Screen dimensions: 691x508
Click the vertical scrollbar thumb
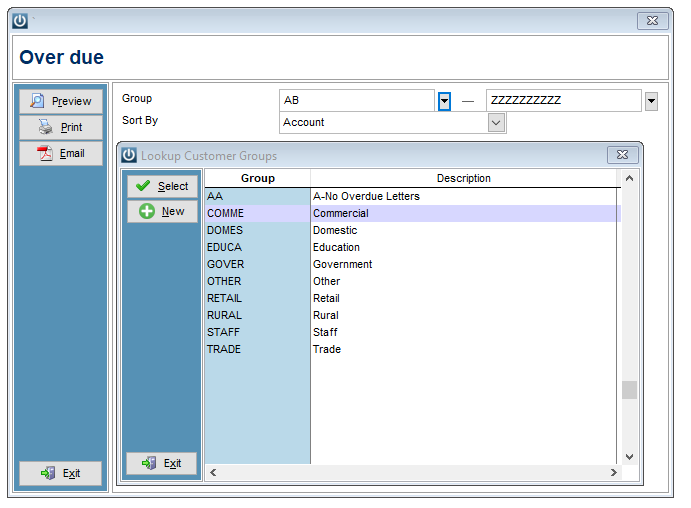(x=629, y=390)
